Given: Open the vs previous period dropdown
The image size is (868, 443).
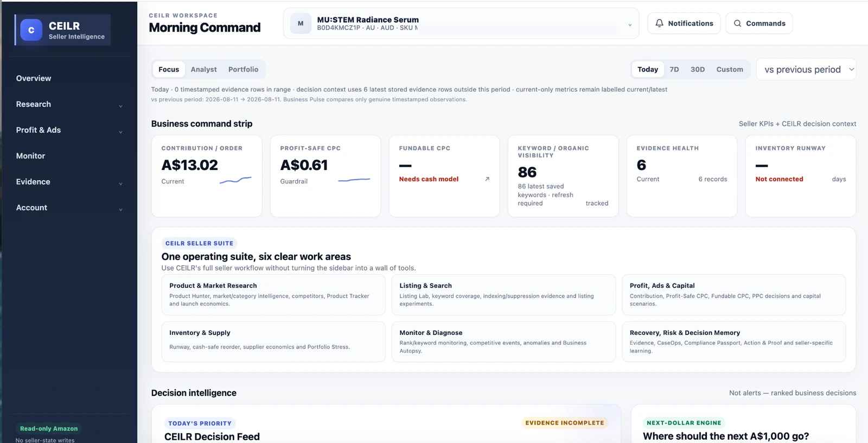Looking at the screenshot, I should click(806, 69).
